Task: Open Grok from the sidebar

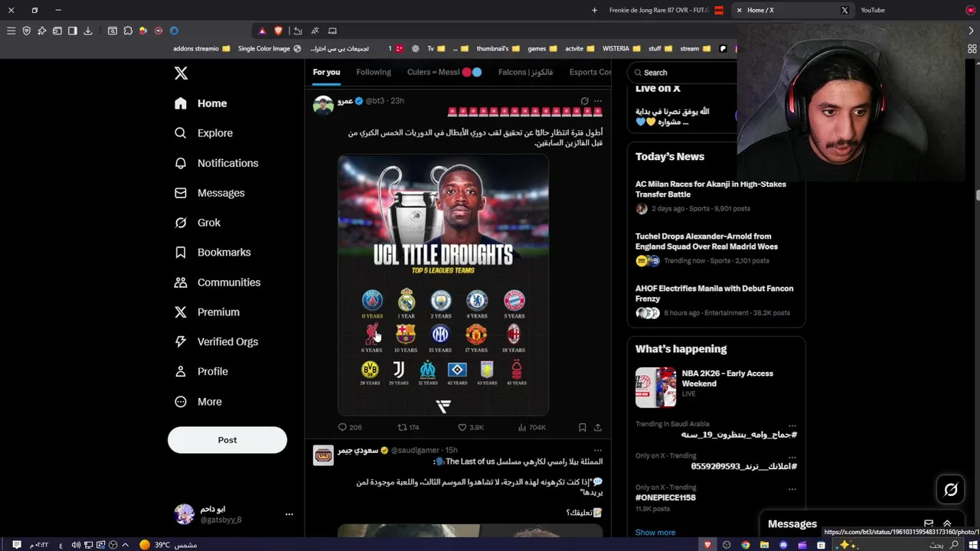Action: pyautogui.click(x=198, y=223)
